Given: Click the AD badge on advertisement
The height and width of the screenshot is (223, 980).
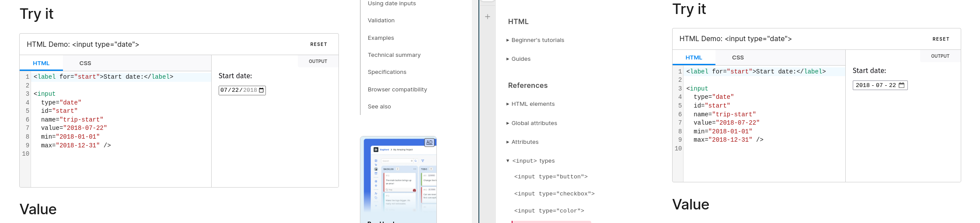Looking at the screenshot, I should (x=429, y=143).
